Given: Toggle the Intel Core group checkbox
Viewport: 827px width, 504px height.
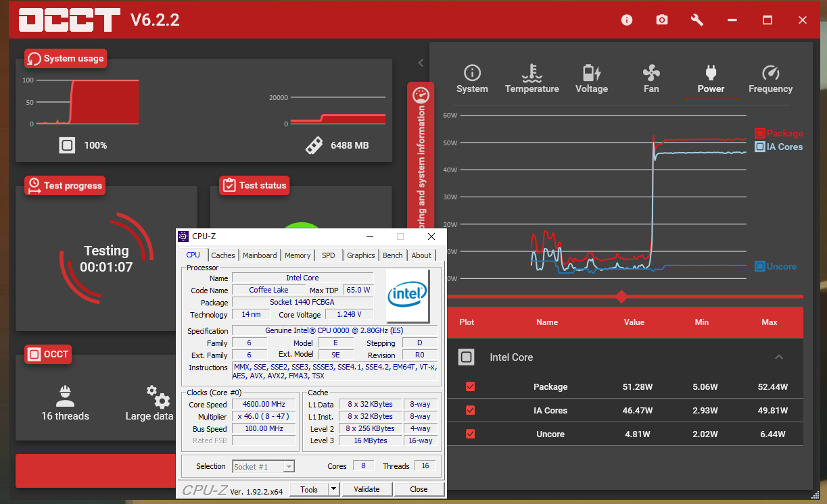Looking at the screenshot, I should pyautogui.click(x=466, y=357).
